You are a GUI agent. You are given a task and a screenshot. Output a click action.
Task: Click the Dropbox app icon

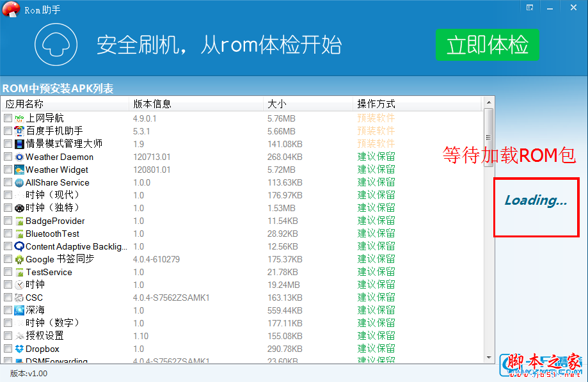tap(19, 349)
